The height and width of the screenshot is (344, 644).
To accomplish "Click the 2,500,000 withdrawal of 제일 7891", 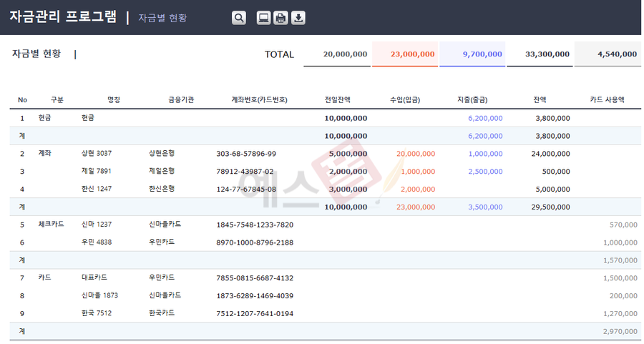I will [485, 172].
